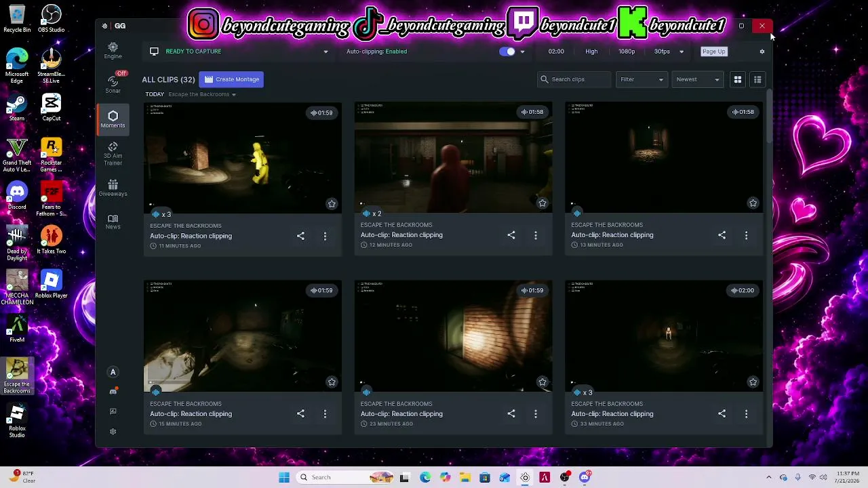Click the "1080p" resolution text
The height and width of the screenshot is (488, 868).
click(627, 52)
